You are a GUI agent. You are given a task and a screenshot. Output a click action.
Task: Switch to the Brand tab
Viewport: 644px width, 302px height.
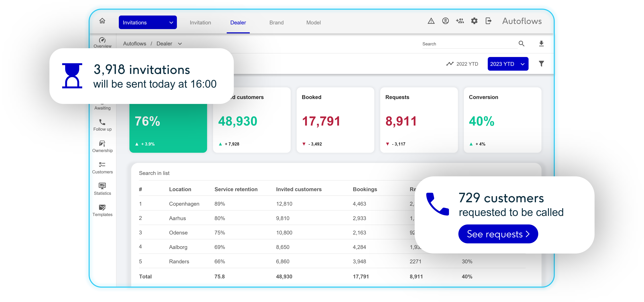pyautogui.click(x=276, y=23)
